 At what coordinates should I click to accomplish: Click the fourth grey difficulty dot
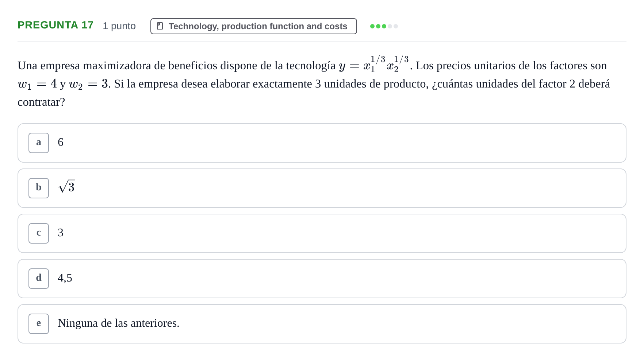[x=390, y=26]
